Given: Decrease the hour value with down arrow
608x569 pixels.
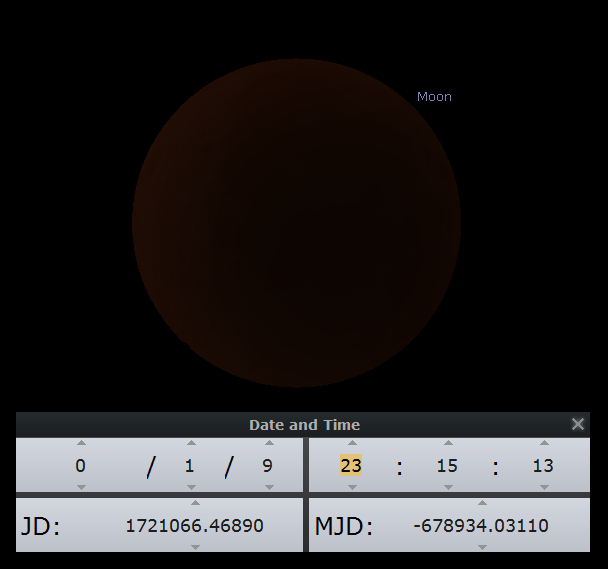Looking at the screenshot, I should coord(352,487).
